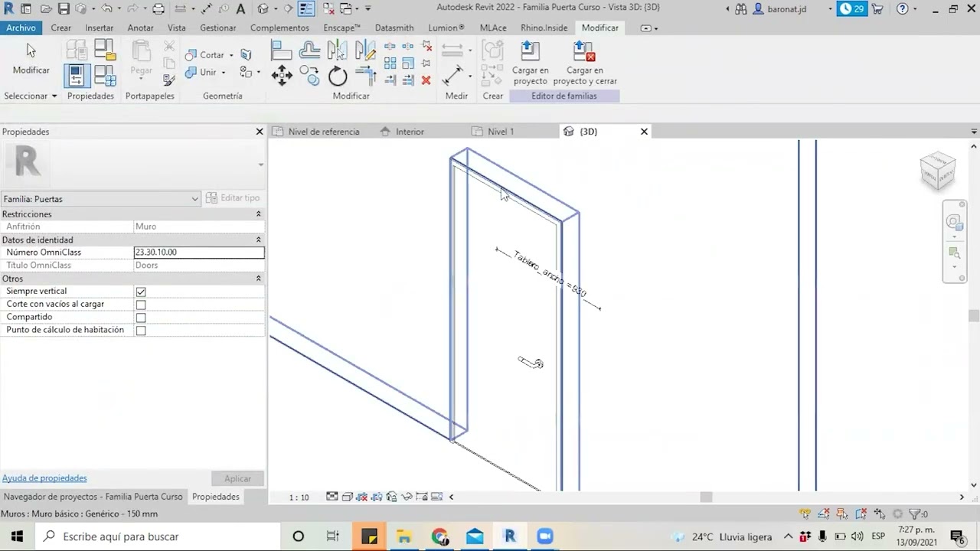Viewport: 980px width, 551px height.
Task: Click the Text tool letter A icon
Action: (x=240, y=9)
